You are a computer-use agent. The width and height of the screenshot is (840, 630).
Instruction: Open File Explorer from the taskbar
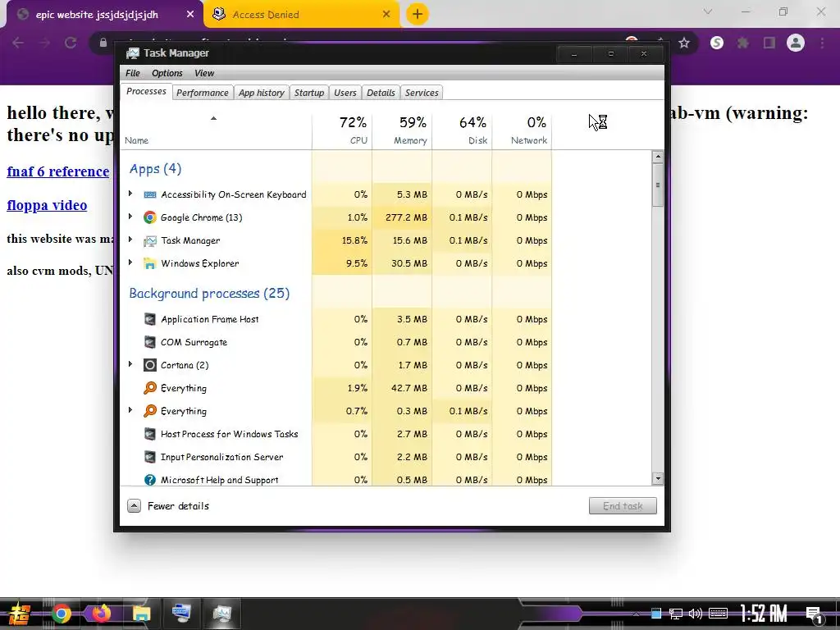(141, 614)
